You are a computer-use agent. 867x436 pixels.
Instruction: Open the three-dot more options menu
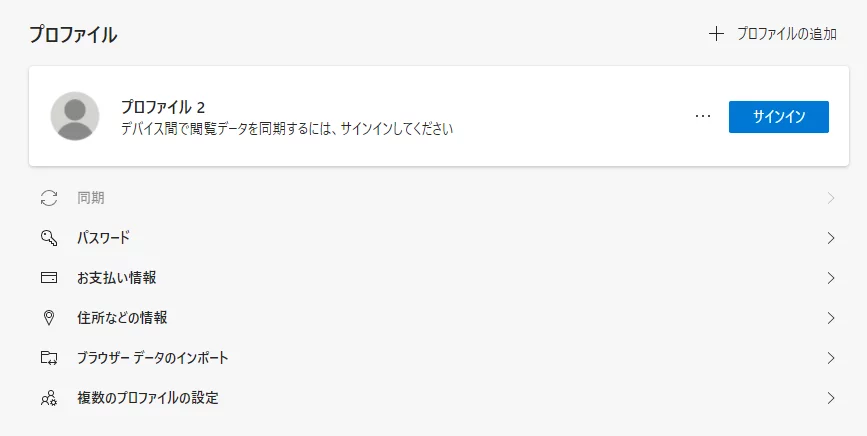pos(703,116)
